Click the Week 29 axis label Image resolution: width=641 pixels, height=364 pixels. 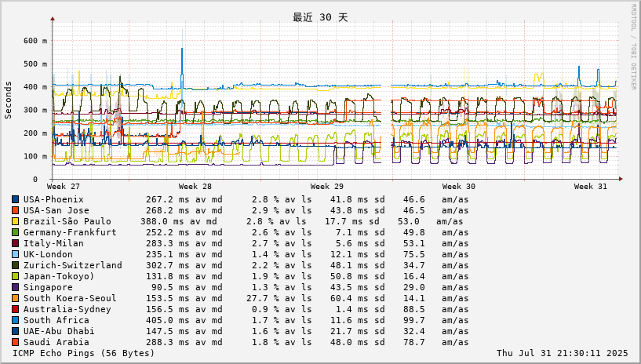pyautogui.click(x=326, y=187)
